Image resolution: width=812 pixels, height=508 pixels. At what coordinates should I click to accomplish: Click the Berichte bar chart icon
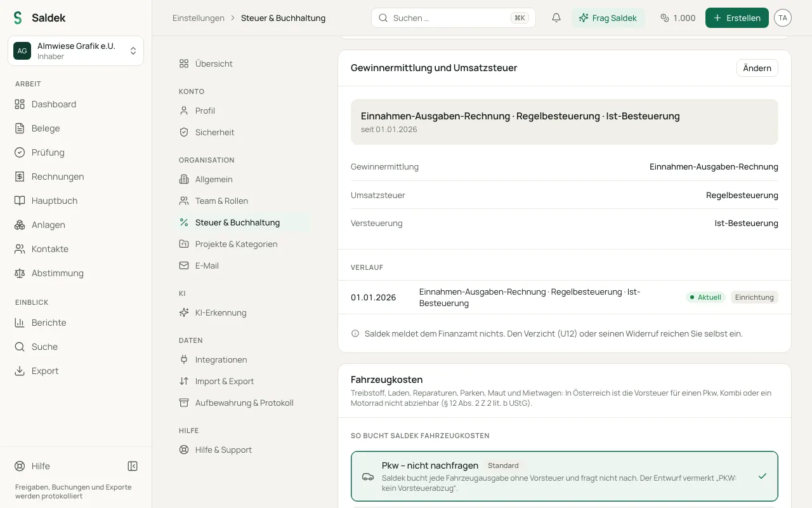(20, 323)
